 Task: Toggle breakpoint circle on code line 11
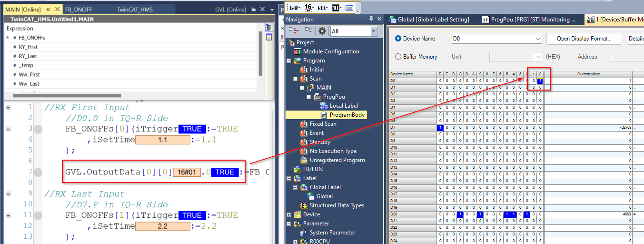point(38,215)
